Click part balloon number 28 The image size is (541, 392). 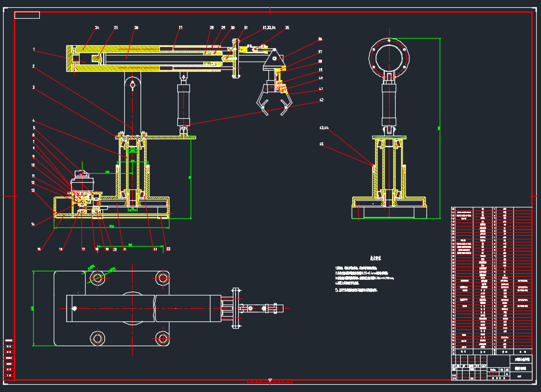(212, 28)
